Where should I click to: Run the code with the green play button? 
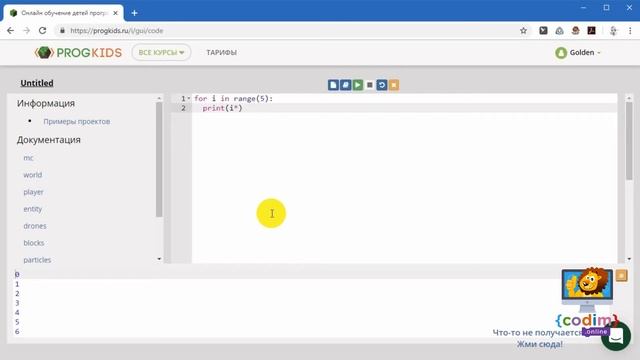(x=358, y=85)
